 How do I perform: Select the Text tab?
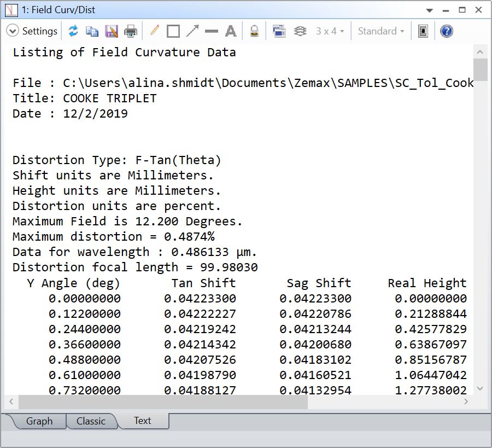pos(143,421)
